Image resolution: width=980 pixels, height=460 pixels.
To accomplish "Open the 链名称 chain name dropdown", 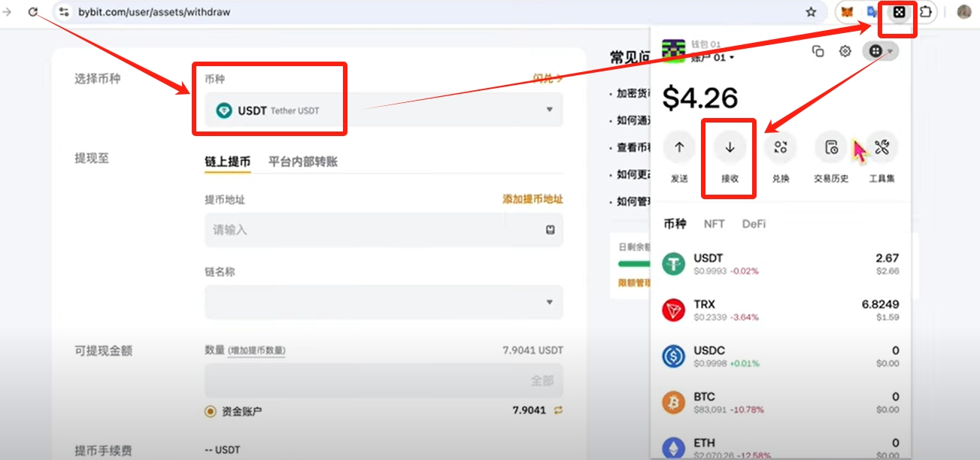I will tap(384, 302).
